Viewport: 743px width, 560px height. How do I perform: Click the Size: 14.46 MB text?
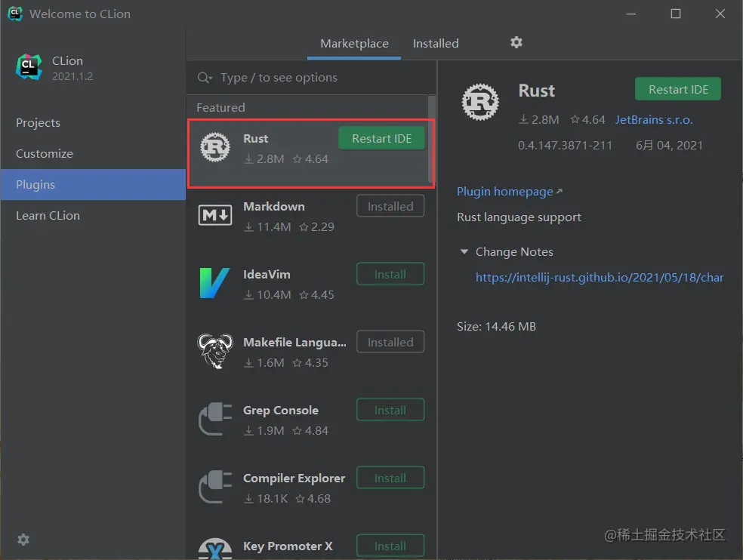click(496, 327)
